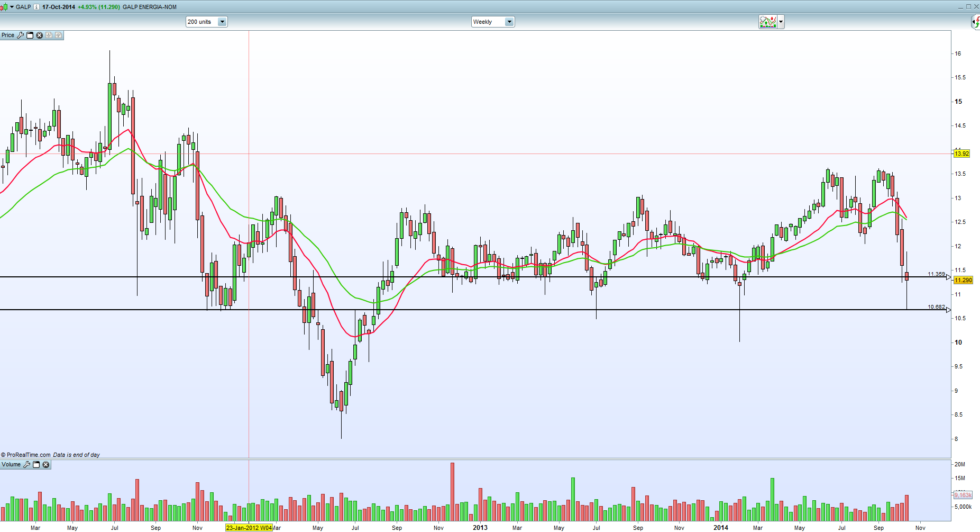
Task: Open Price panel wrench settings
Action: [x=21, y=35]
